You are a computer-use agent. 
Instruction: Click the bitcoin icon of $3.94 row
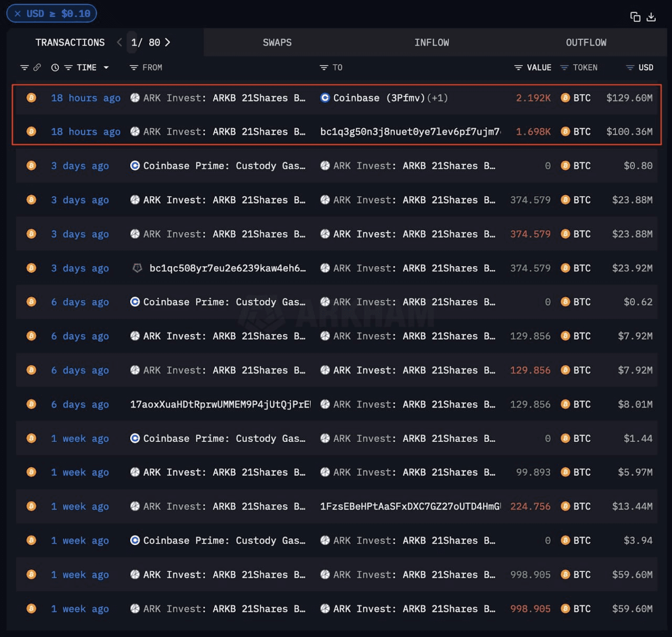click(31, 540)
